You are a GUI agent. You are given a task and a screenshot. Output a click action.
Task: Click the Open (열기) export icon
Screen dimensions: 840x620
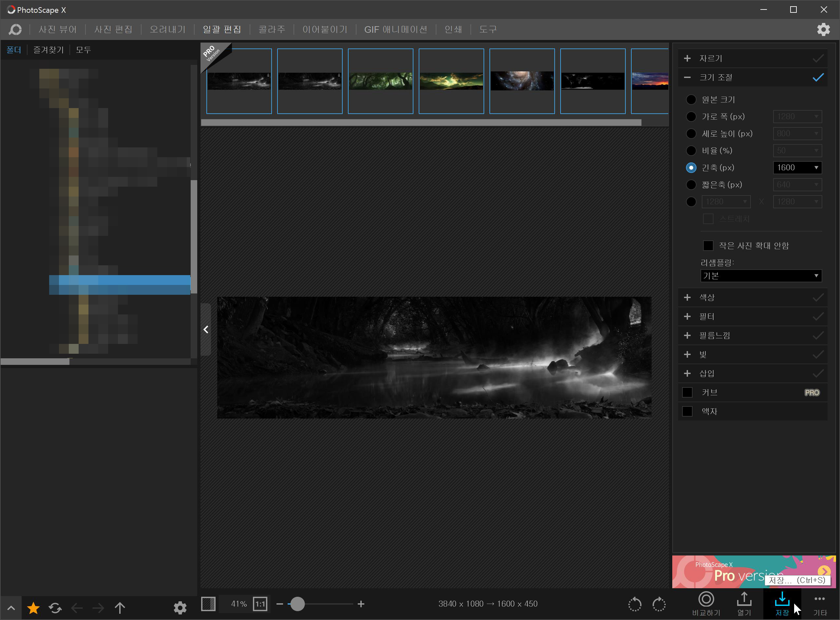pos(744,600)
